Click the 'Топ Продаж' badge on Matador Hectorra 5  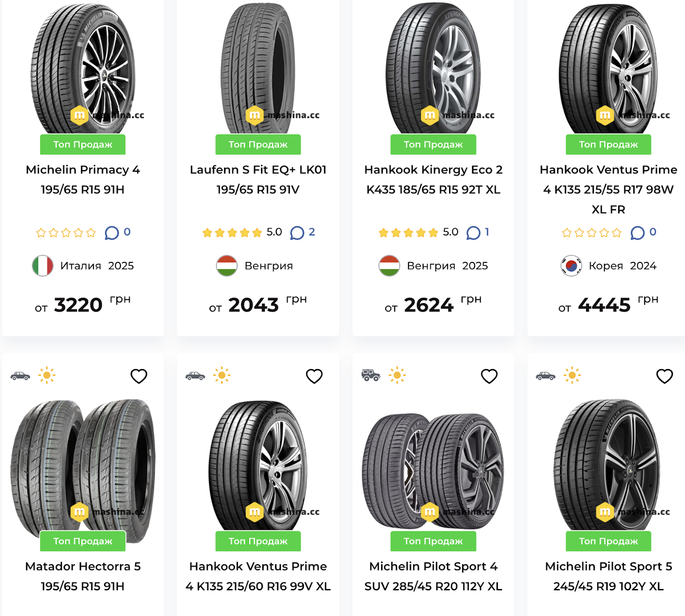click(83, 541)
